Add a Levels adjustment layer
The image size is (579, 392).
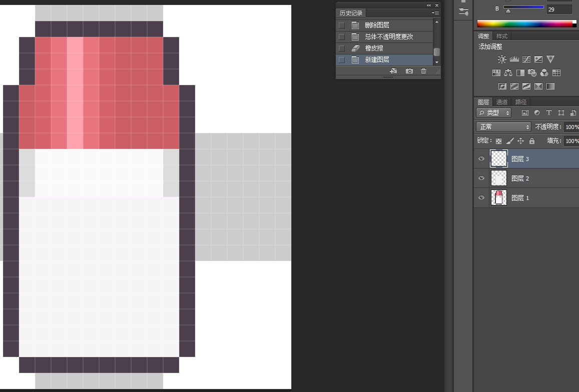[514, 59]
